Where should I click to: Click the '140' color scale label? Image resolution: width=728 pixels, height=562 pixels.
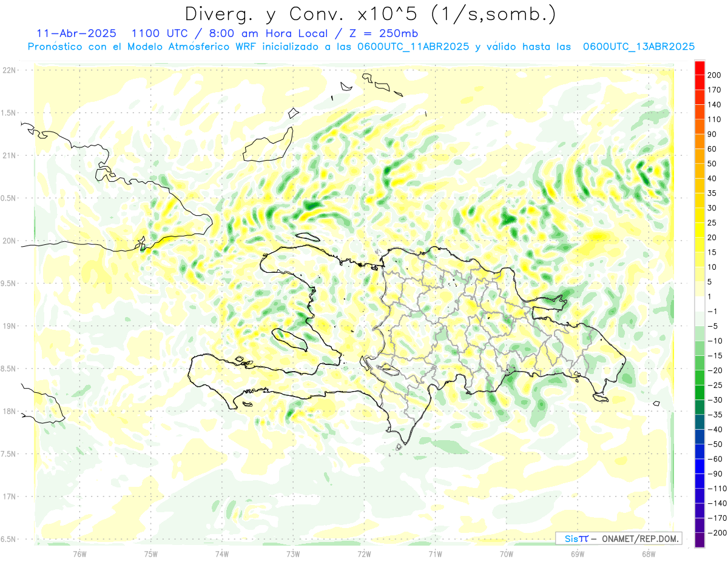click(715, 105)
